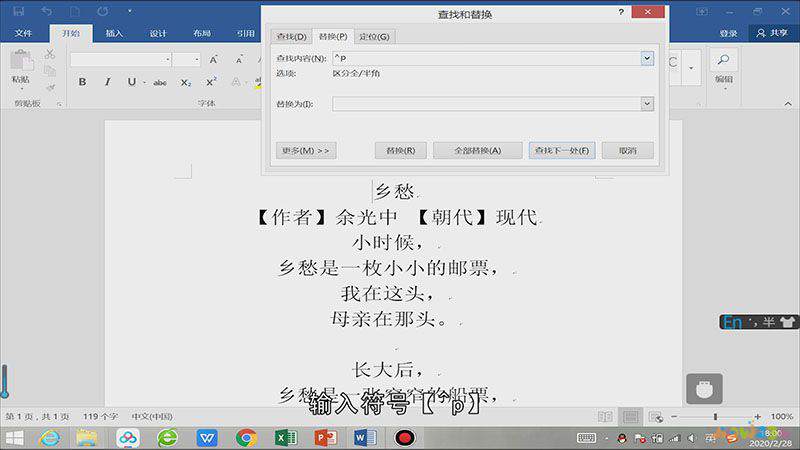Save the document via quick access toolbar

tap(19, 11)
